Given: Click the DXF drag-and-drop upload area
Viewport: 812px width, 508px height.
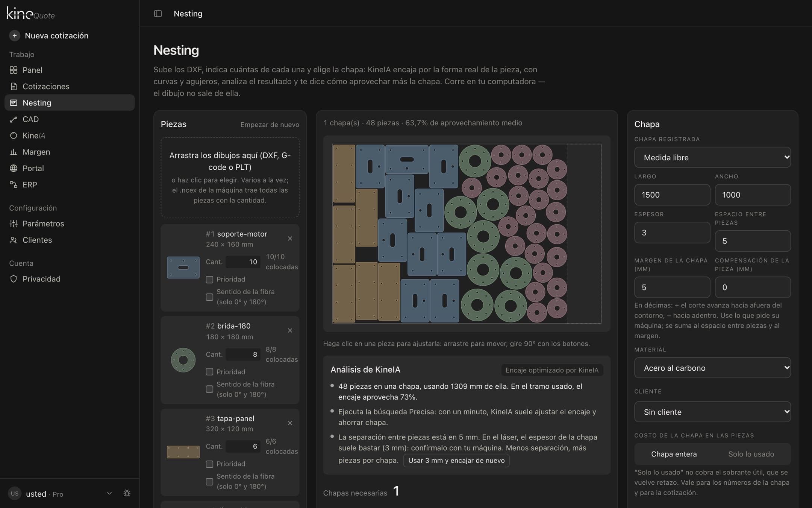Looking at the screenshot, I should click(230, 177).
